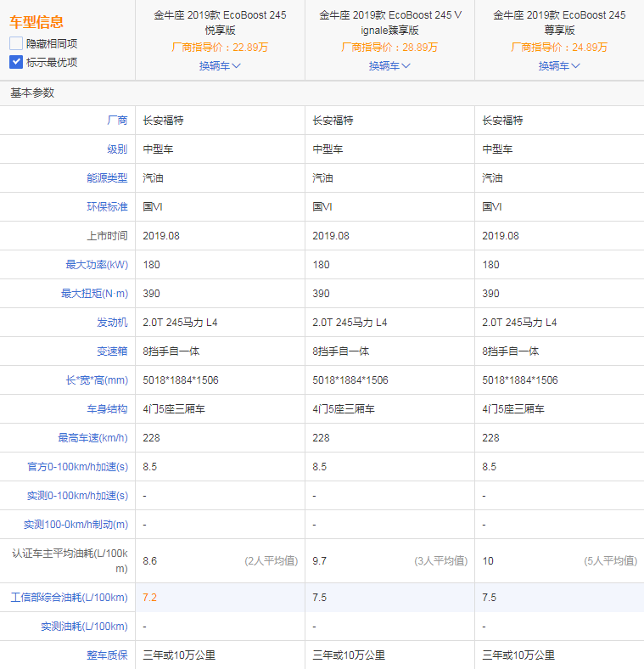
Task: Click the (3人平均值) note
Action: click(x=441, y=560)
